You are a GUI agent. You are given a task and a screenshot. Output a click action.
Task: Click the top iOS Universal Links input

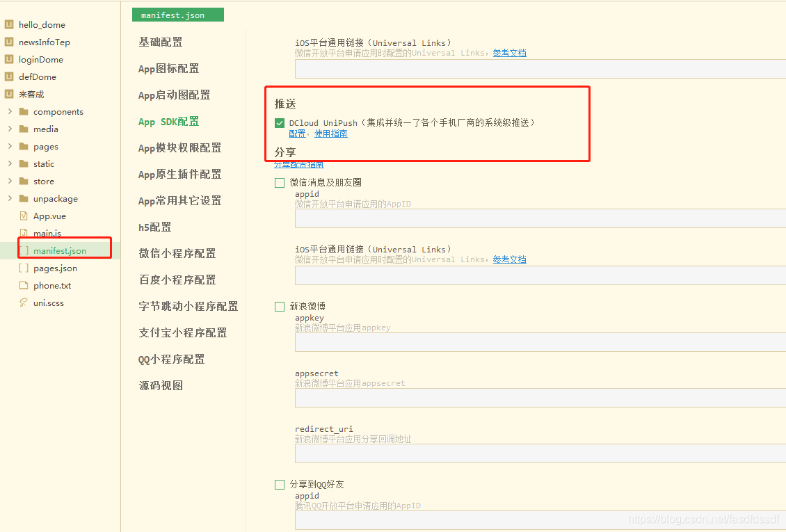(540, 69)
